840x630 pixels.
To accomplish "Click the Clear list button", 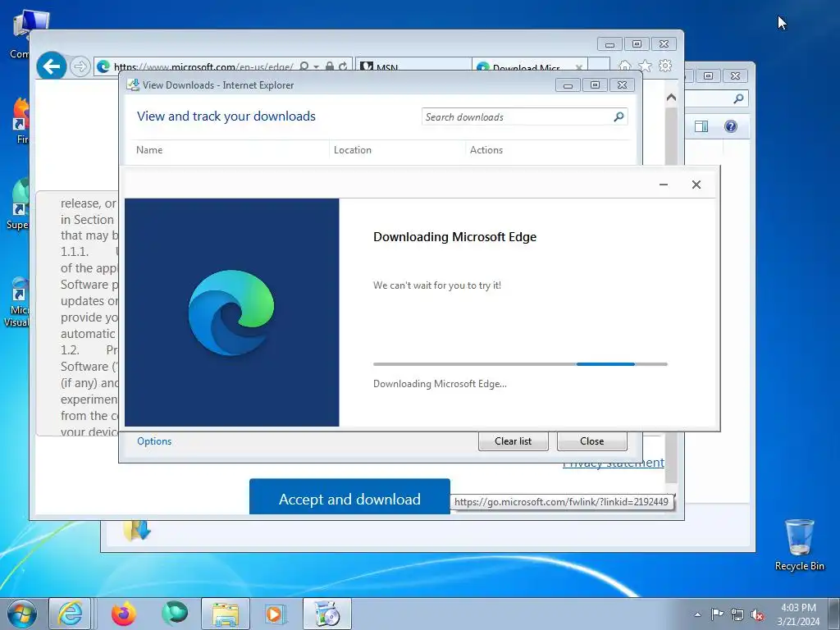I will pyautogui.click(x=514, y=441).
